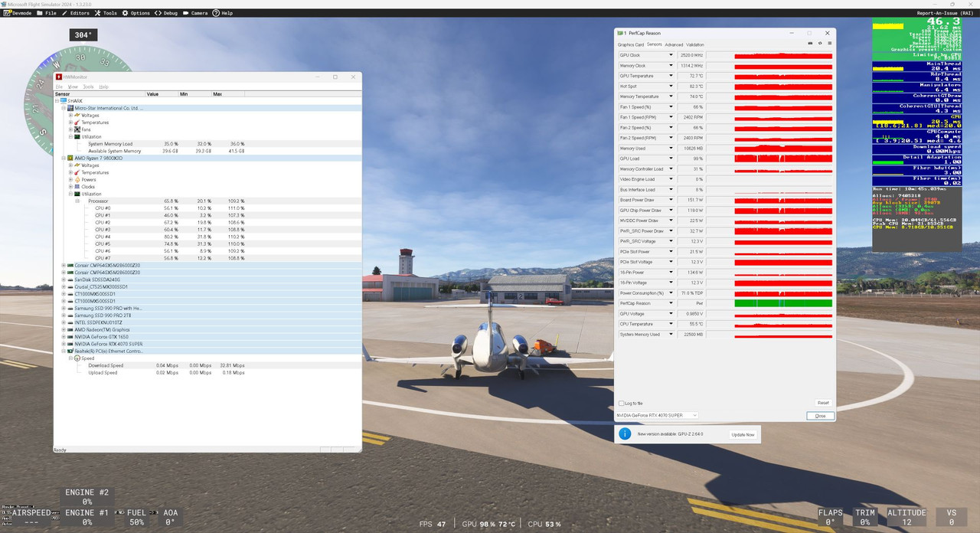This screenshot has width=980, height=533.
Task: Open the HWMonitor Help menu
Action: point(104,87)
